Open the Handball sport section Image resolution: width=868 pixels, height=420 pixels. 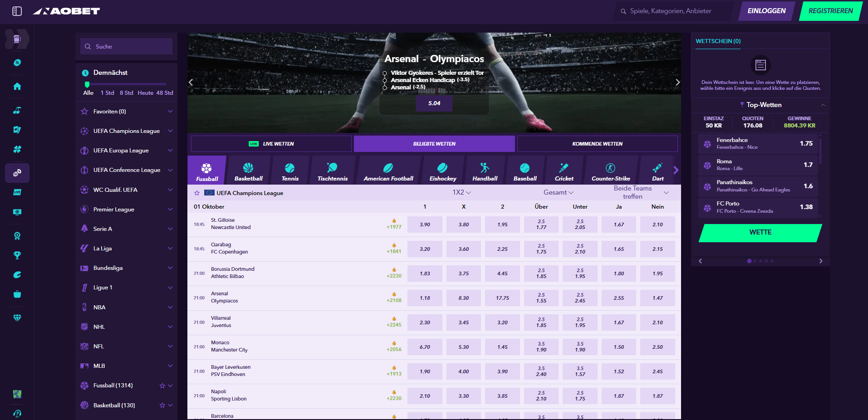tap(484, 170)
